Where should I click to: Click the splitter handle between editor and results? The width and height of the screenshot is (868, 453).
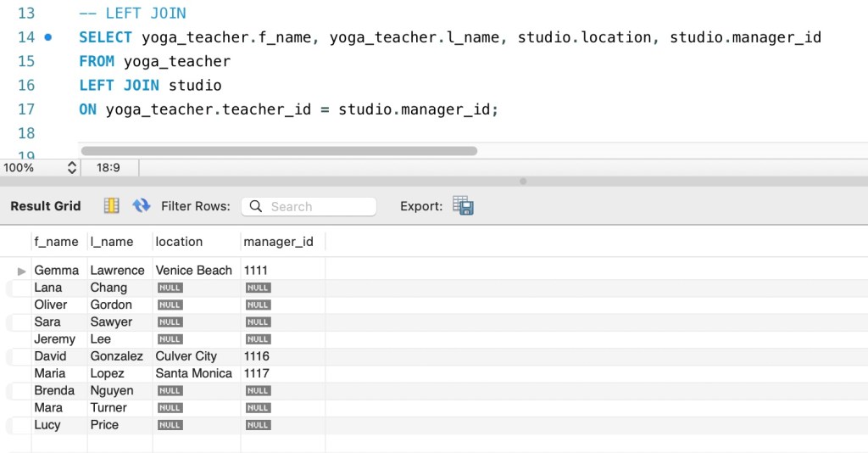point(522,181)
